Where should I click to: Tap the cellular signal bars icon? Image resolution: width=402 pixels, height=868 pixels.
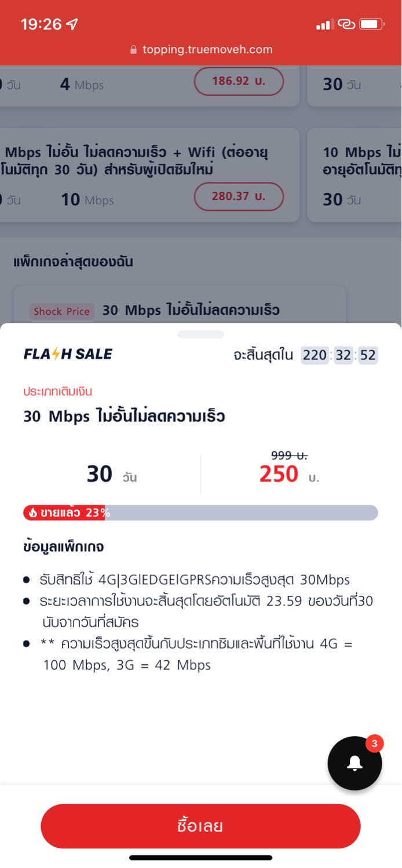(324, 25)
